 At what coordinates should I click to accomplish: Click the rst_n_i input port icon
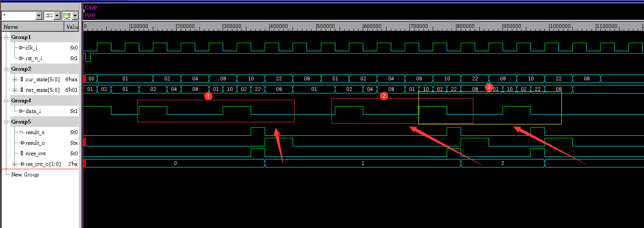click(22, 58)
